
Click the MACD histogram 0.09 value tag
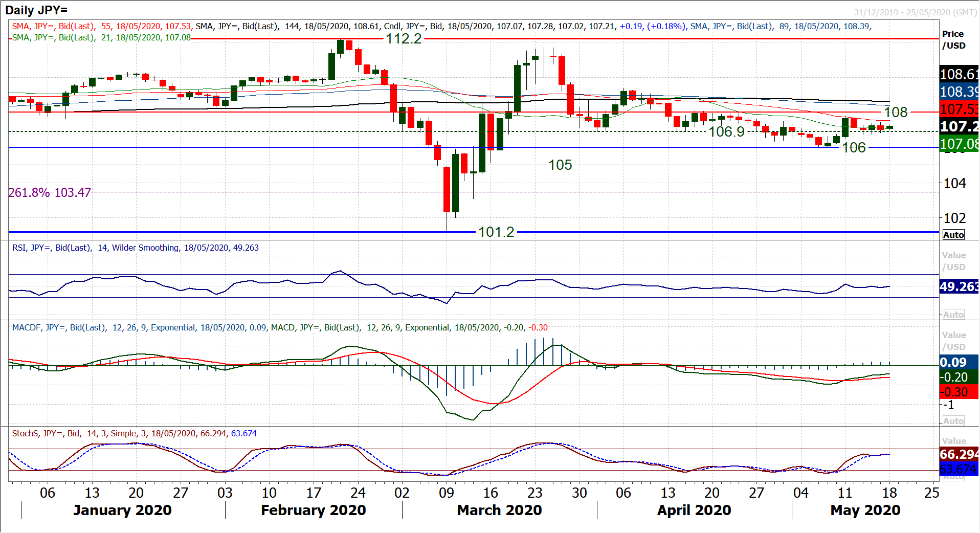point(959,362)
